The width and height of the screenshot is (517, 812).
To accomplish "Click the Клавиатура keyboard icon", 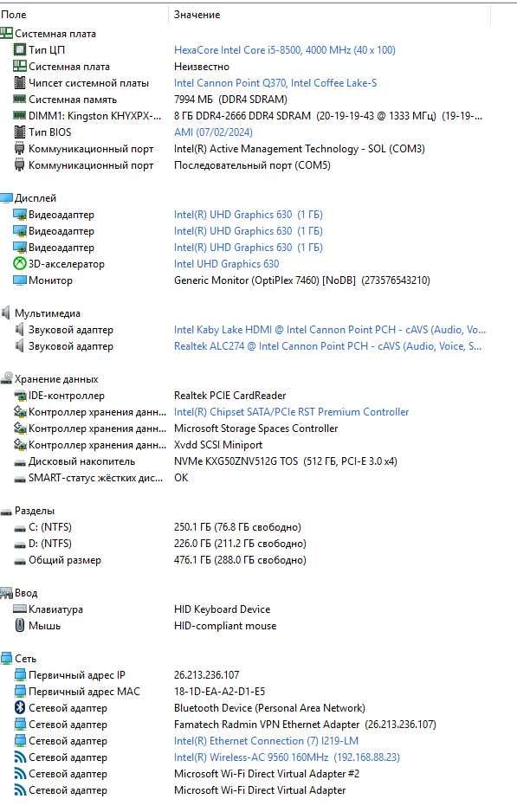I will click(x=20, y=609).
